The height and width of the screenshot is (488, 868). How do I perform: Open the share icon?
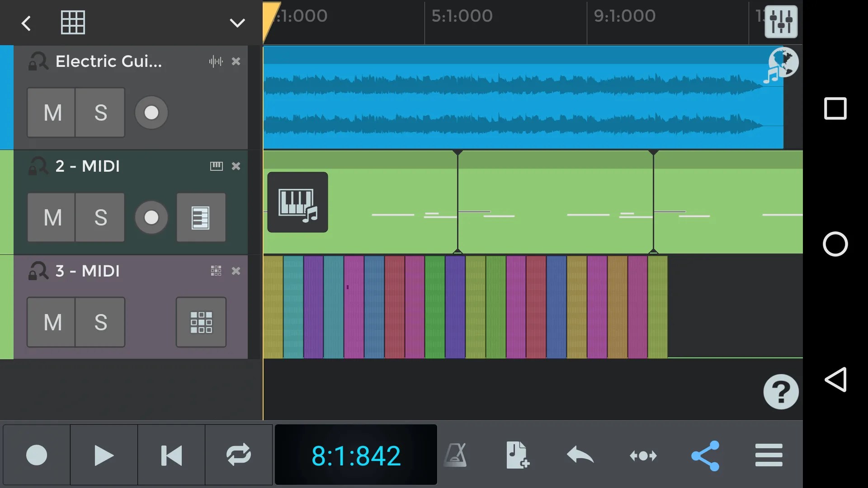(705, 455)
